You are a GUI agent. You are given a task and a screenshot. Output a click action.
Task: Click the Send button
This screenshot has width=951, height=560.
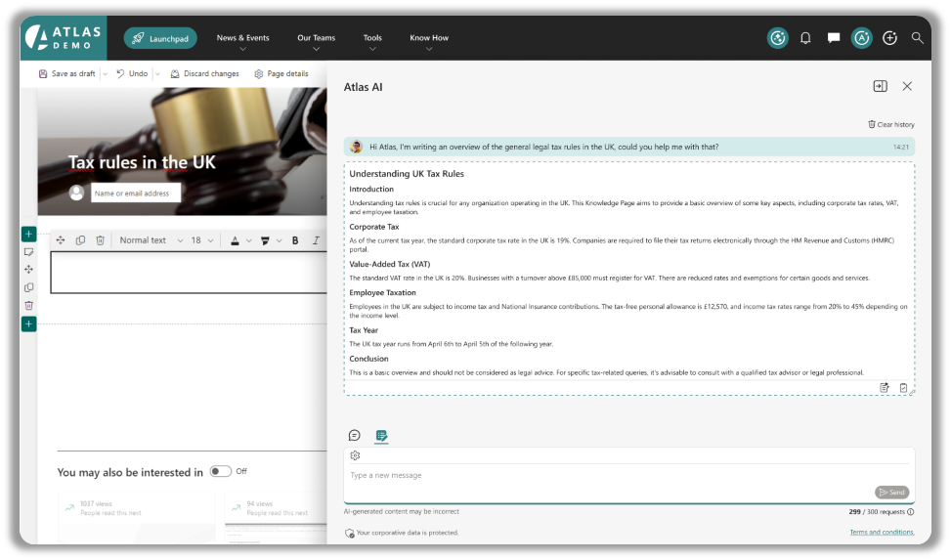[x=891, y=492]
